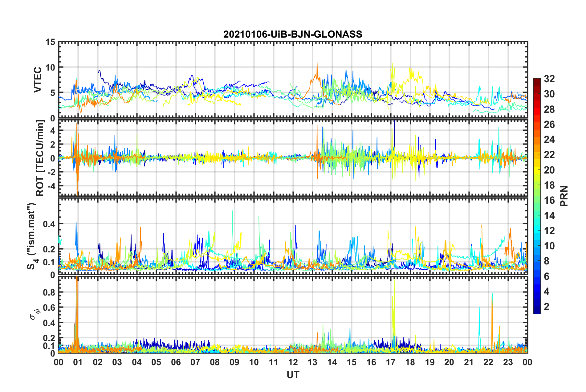
Task: Click colorbar tick label 16
Action: click(549, 200)
